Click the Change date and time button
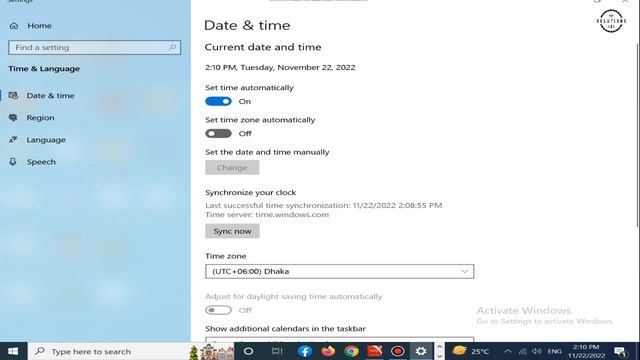Viewport: 640px width, 360px height. point(232,168)
